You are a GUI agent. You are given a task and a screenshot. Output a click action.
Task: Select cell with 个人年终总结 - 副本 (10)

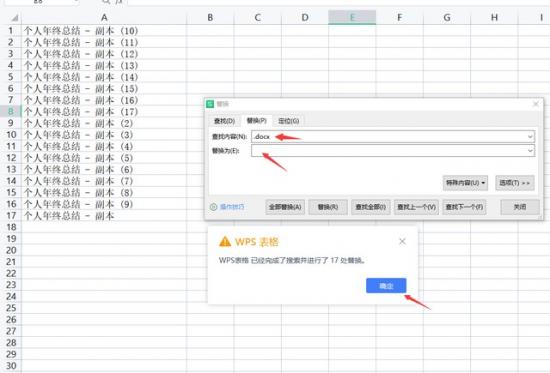pos(104,31)
